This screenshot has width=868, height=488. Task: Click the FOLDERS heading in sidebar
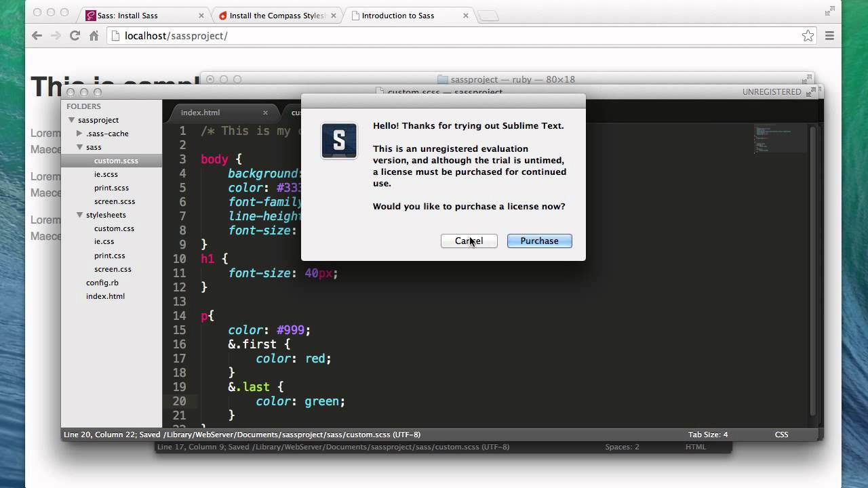click(83, 106)
